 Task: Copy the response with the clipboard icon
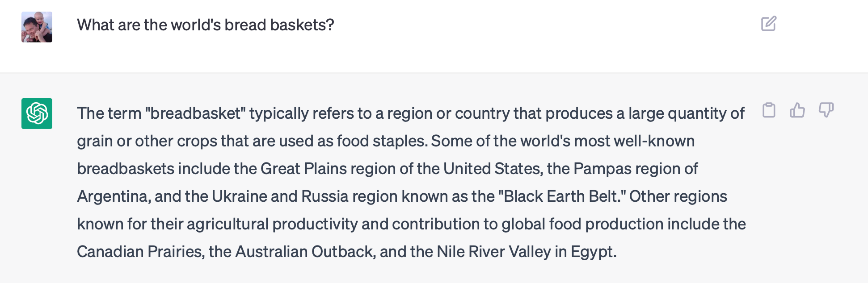[x=769, y=110]
